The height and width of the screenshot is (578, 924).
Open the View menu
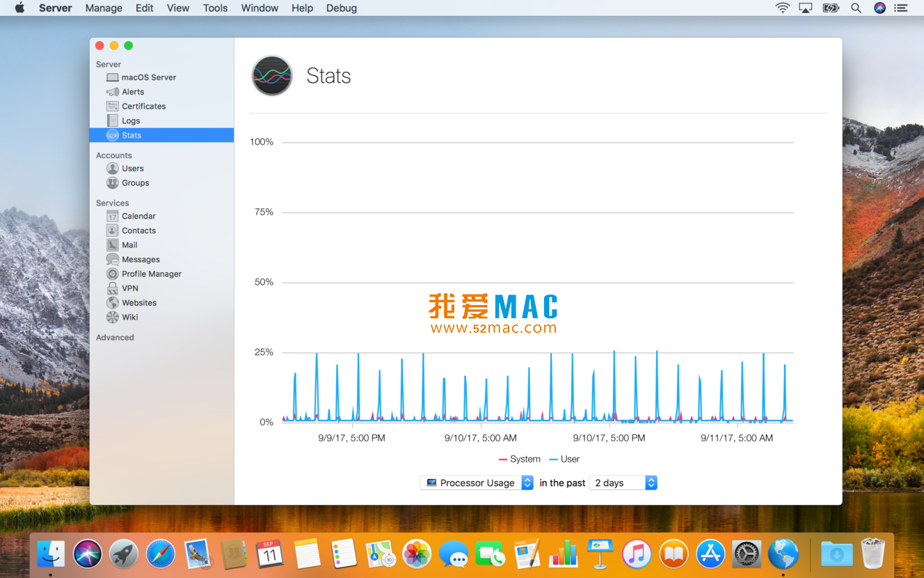click(178, 8)
